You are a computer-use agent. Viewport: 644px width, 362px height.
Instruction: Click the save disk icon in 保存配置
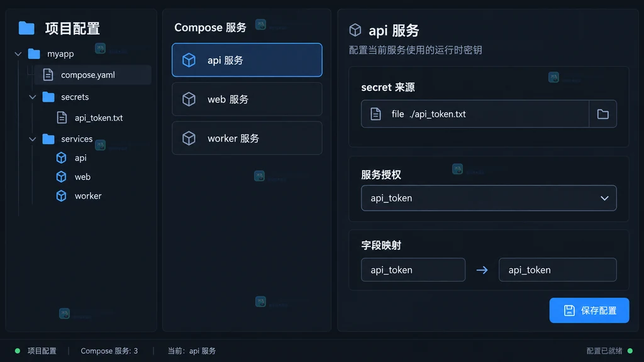pos(569,310)
